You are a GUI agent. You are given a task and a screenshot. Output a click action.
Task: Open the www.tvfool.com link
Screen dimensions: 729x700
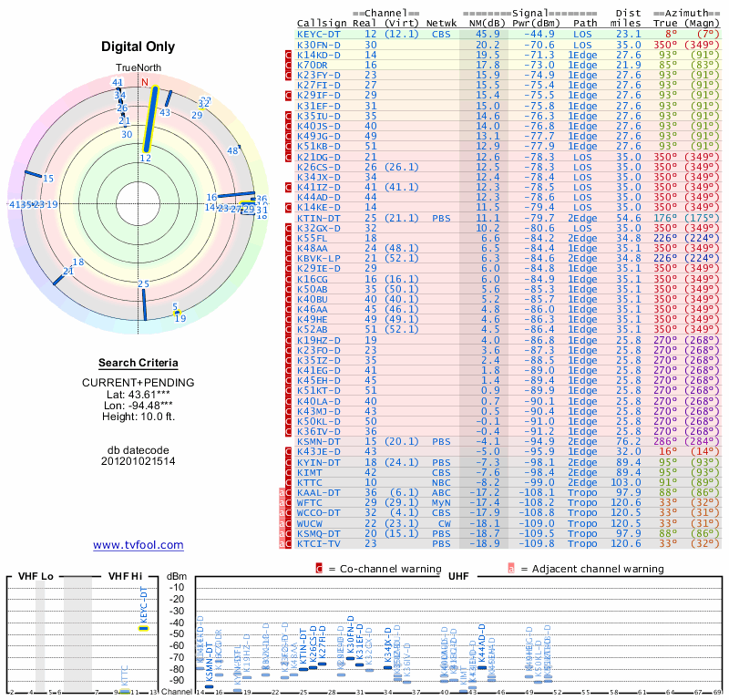tap(138, 545)
